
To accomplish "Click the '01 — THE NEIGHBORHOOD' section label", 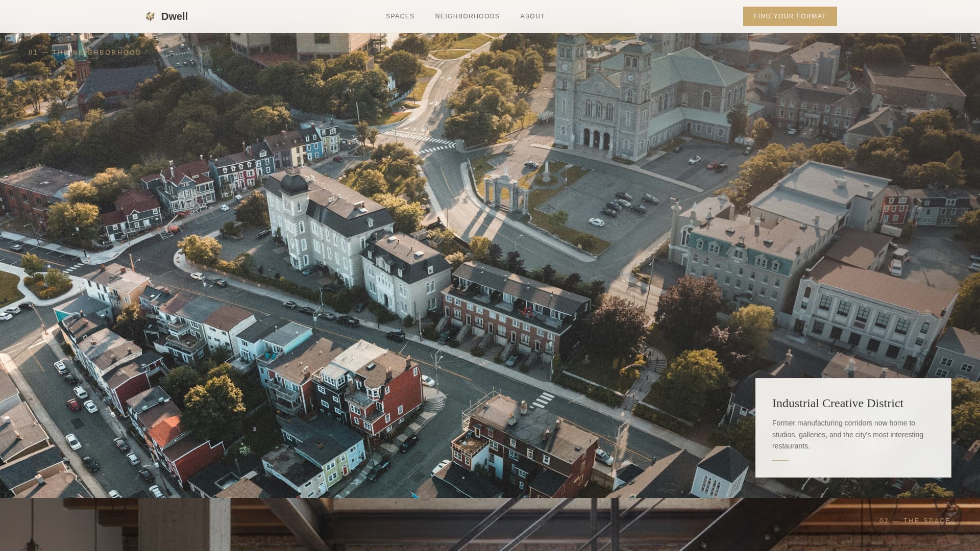I will (x=85, y=52).
